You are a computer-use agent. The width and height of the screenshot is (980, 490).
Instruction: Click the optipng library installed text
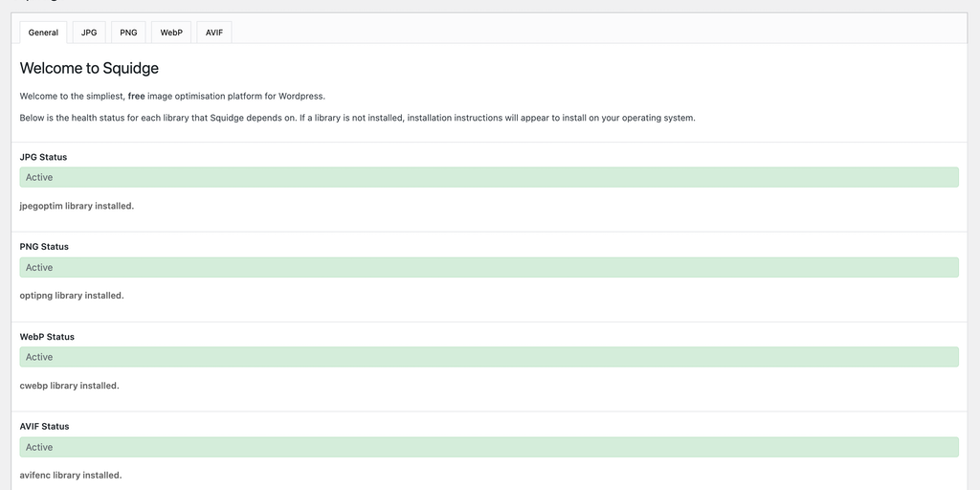[x=72, y=296]
